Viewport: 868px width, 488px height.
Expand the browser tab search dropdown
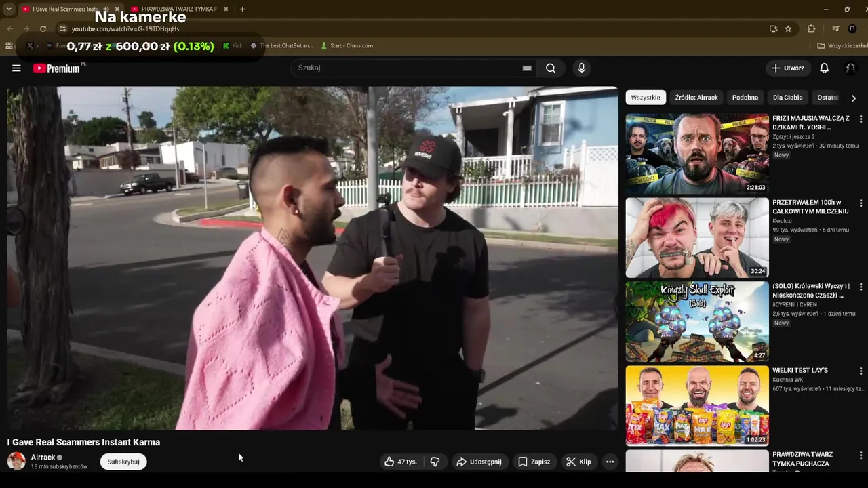click(x=9, y=9)
